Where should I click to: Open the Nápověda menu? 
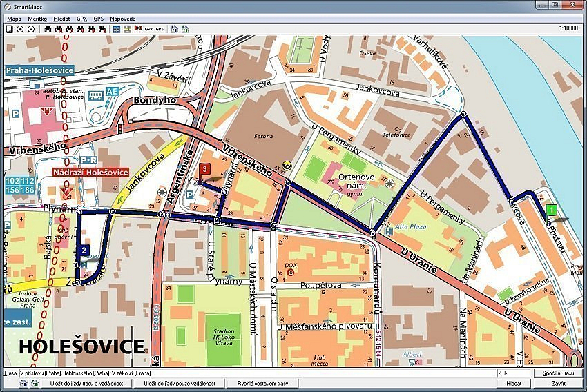[122, 19]
